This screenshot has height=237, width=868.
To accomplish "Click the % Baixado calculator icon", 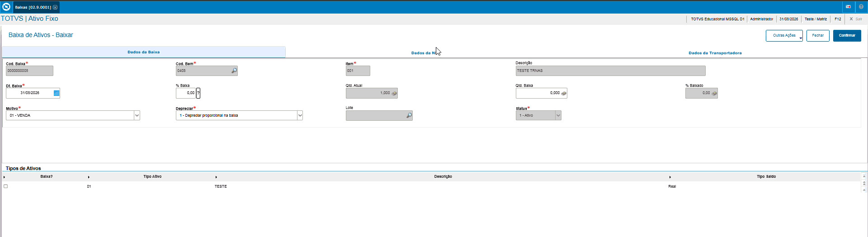I will click(714, 93).
